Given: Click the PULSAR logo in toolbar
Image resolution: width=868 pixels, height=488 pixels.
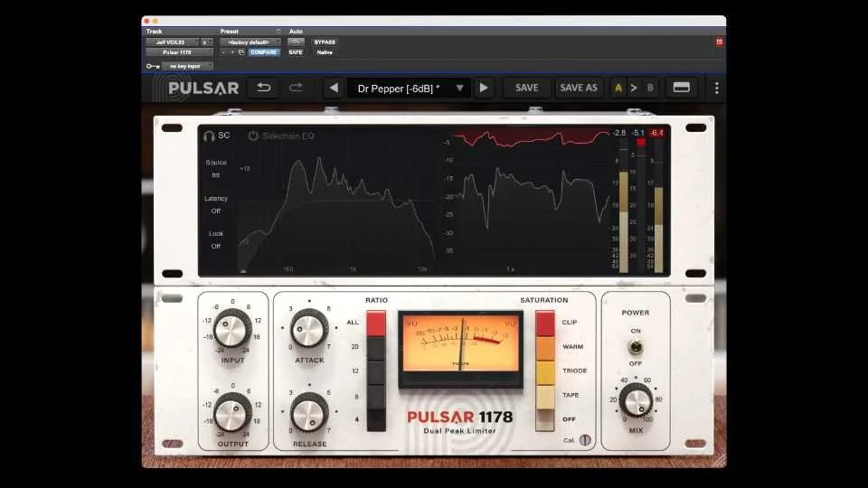Looking at the screenshot, I should coord(203,88).
